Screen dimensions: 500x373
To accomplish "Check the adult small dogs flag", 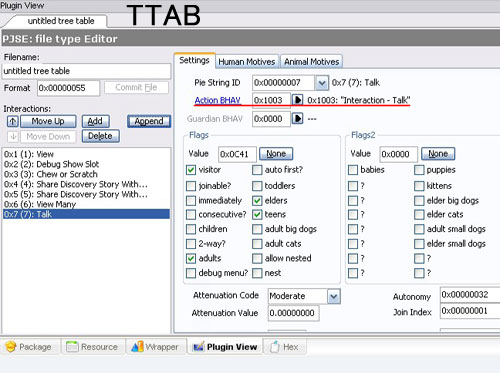I will point(419,229).
